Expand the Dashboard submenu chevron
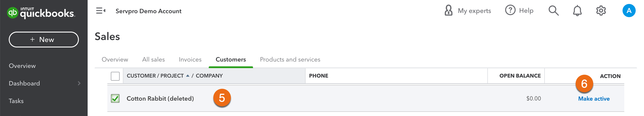 79,83
